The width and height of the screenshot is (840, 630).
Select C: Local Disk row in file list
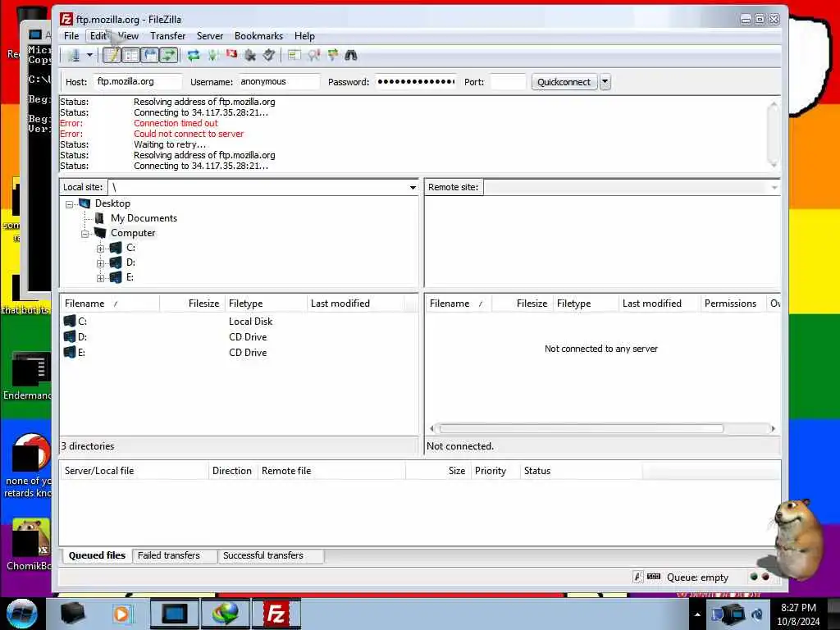pyautogui.click(x=239, y=322)
